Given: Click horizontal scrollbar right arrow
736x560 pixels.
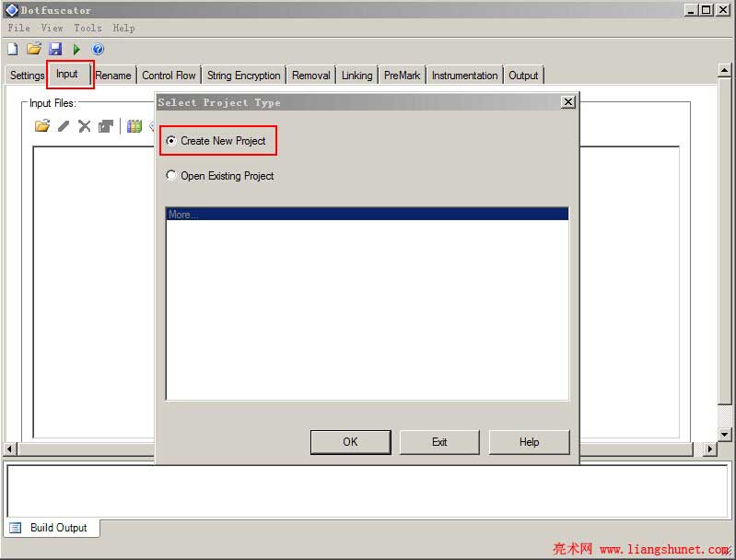Looking at the screenshot, I should (710, 449).
